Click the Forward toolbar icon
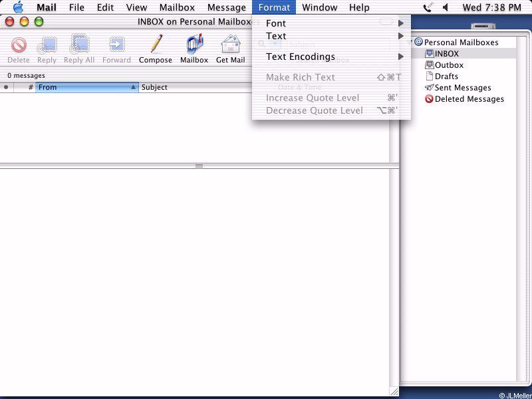 117,45
